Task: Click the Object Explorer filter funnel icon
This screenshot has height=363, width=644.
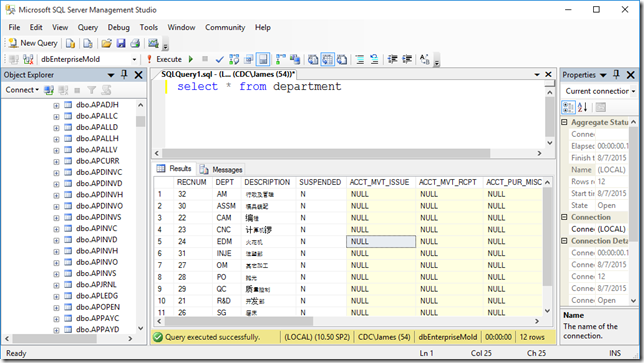Action: 92,90
